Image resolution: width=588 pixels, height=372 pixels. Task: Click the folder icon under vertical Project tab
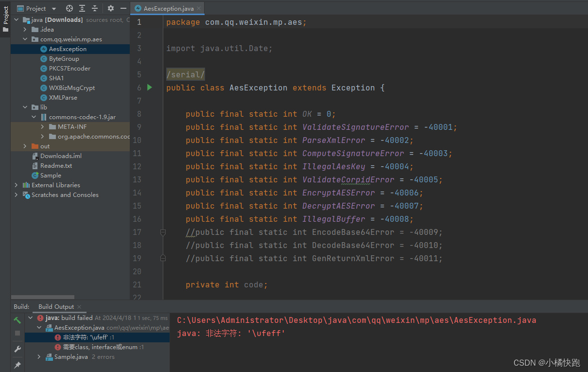point(5,30)
